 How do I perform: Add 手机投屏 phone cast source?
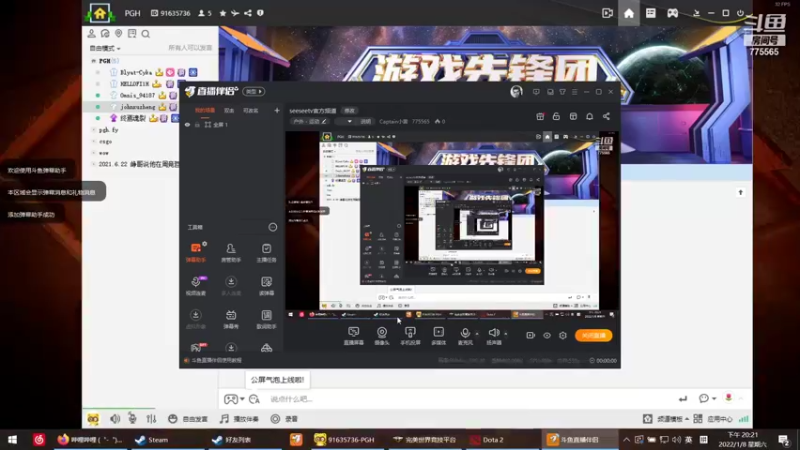coord(410,336)
